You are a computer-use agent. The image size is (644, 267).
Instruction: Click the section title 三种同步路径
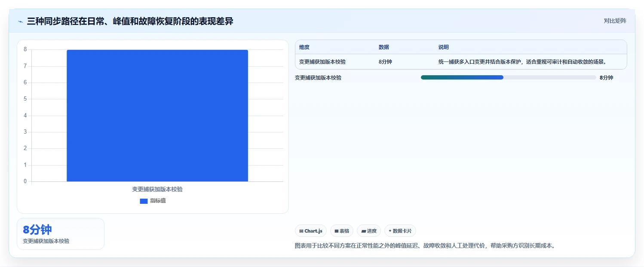[130, 21]
